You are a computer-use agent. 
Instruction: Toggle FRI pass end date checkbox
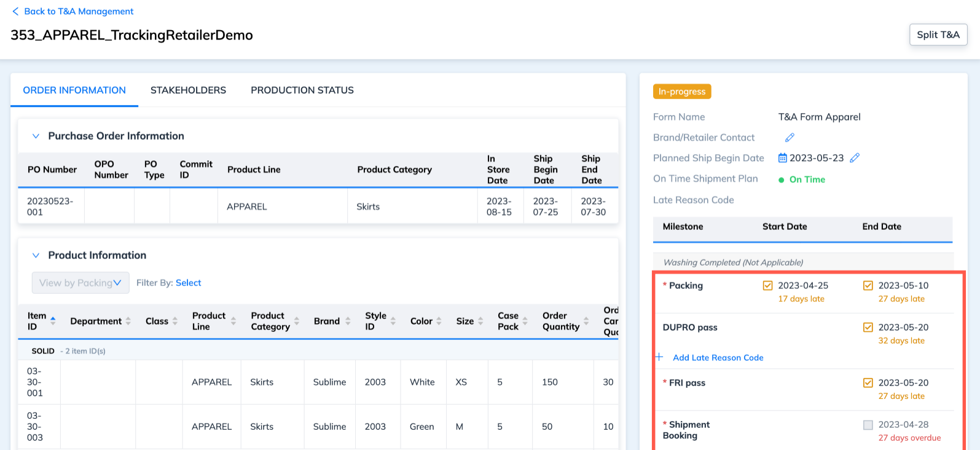868,382
